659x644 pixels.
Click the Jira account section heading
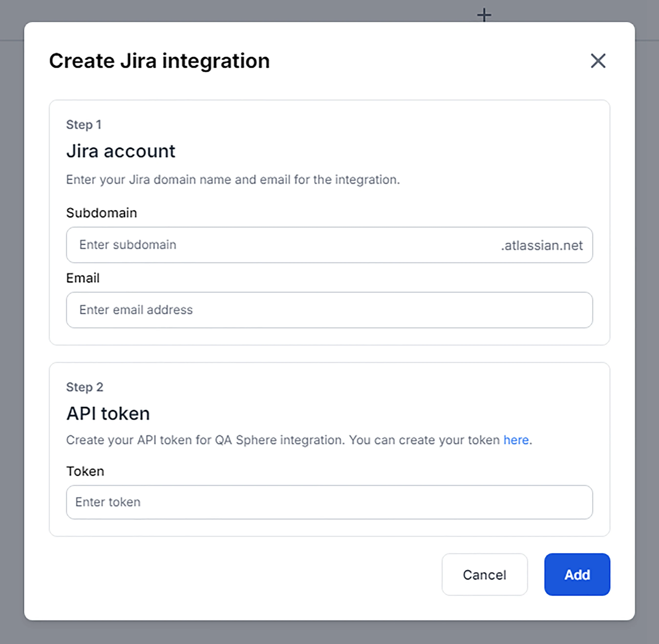(121, 151)
